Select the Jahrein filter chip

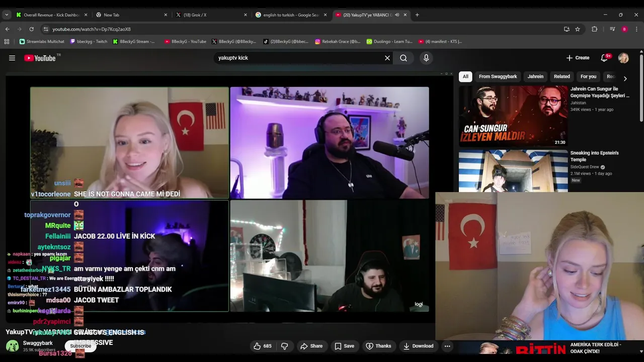tap(535, 76)
